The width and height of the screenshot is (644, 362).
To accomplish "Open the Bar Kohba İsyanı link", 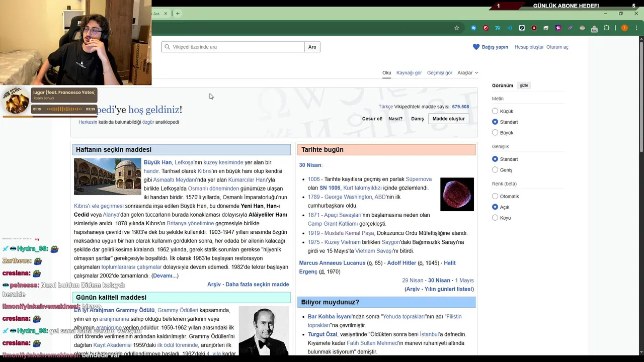I will point(330,317).
